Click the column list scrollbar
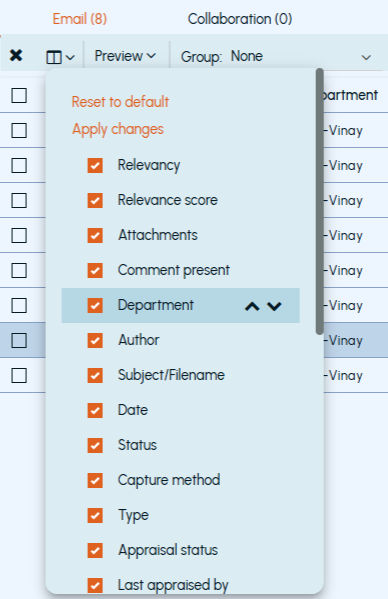The image size is (388, 599). point(320,202)
